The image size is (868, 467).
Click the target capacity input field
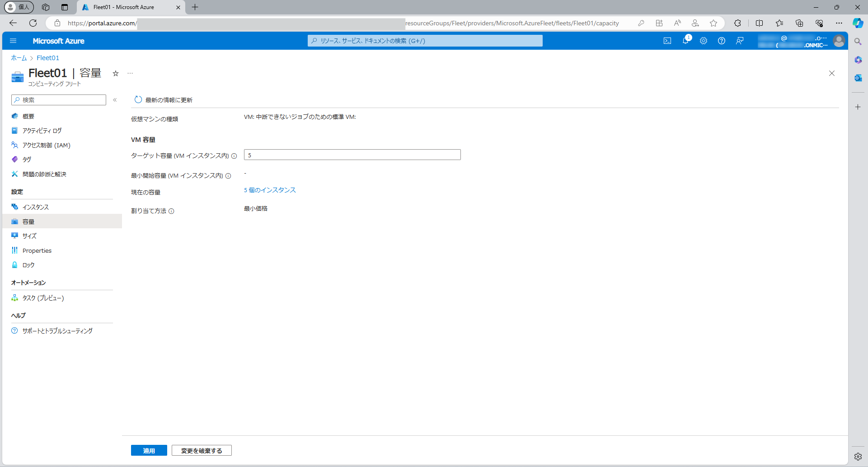[352, 155]
